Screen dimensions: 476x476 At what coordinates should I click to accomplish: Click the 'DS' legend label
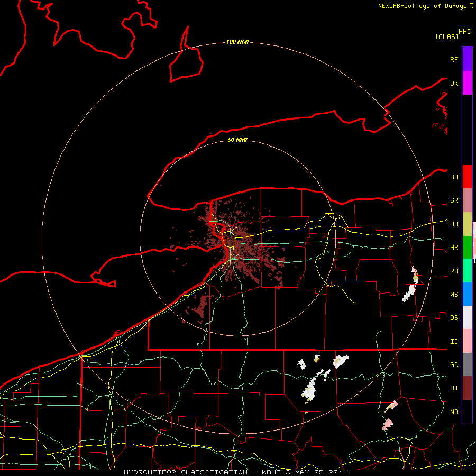[x=454, y=318]
